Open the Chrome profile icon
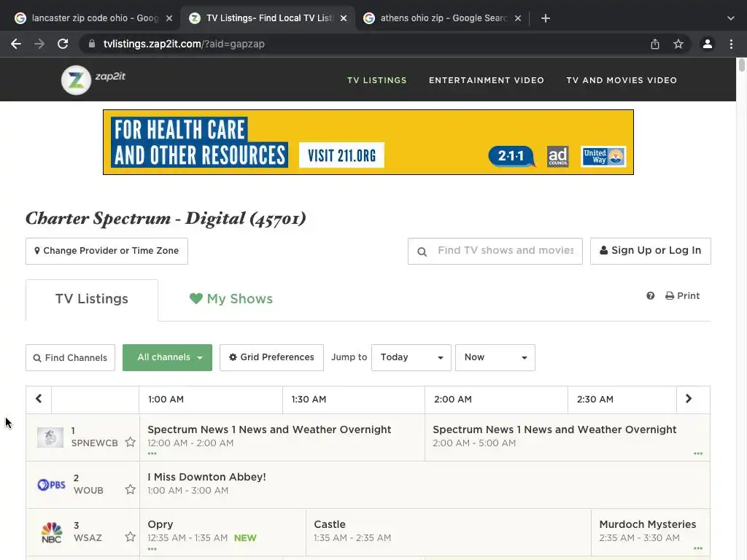 pyautogui.click(x=708, y=44)
